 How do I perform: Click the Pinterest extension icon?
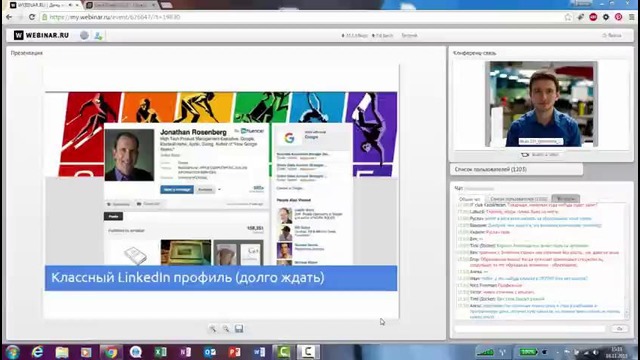619,17
